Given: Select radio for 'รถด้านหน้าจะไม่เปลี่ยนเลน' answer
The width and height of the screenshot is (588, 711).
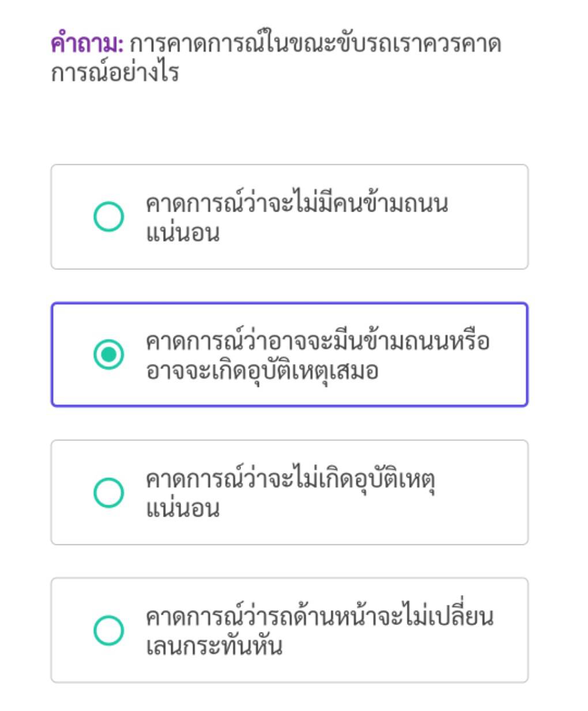Looking at the screenshot, I should [108, 630].
